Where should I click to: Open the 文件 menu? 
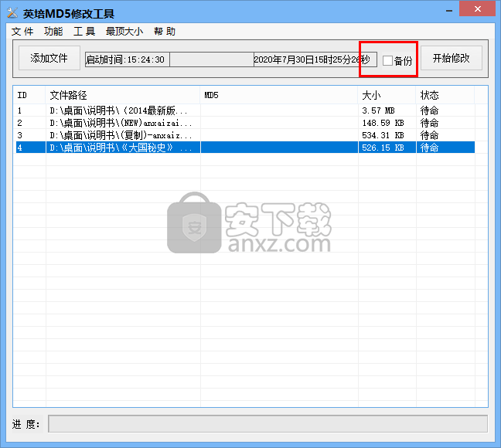pyautogui.click(x=22, y=32)
